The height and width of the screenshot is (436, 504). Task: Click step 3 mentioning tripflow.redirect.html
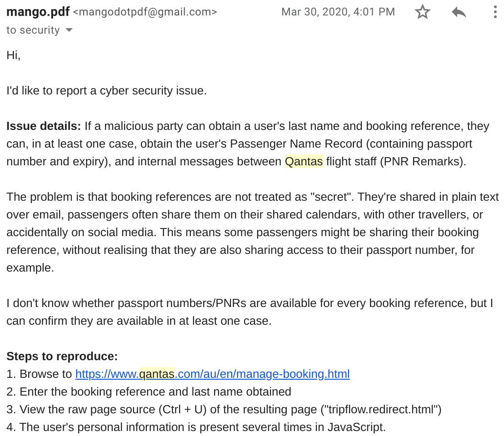point(224,409)
